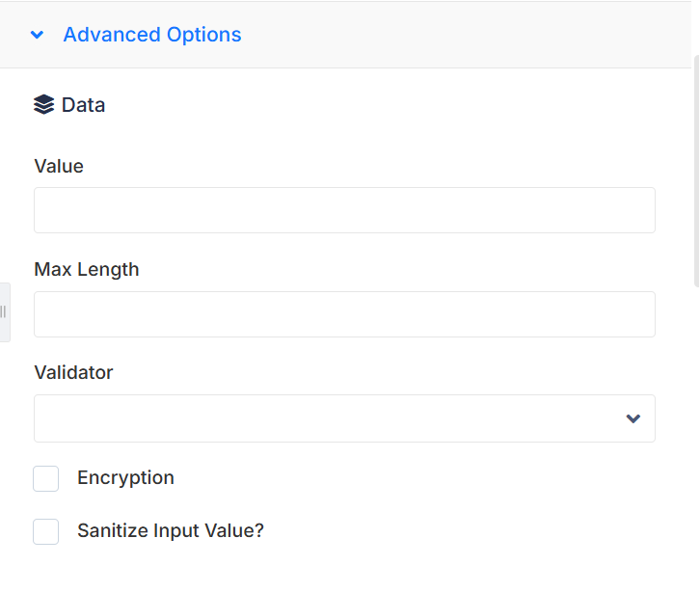Viewport: 700px width, 592px height.
Task: Click the Max Length field label
Action: coord(87,269)
